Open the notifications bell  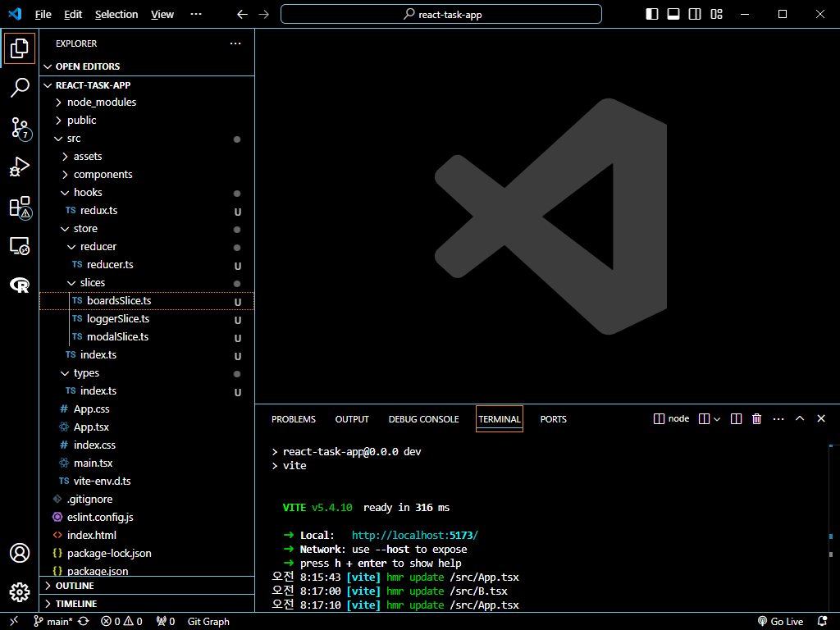(823, 622)
